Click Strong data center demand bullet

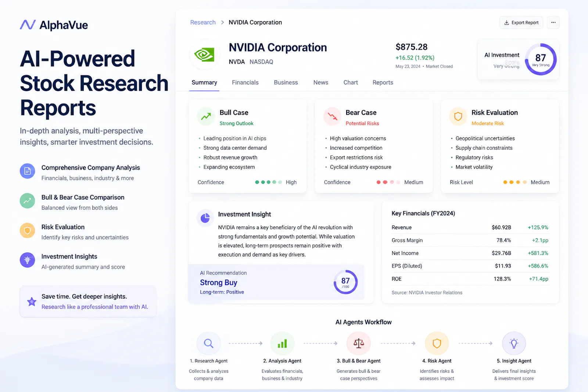click(x=235, y=148)
